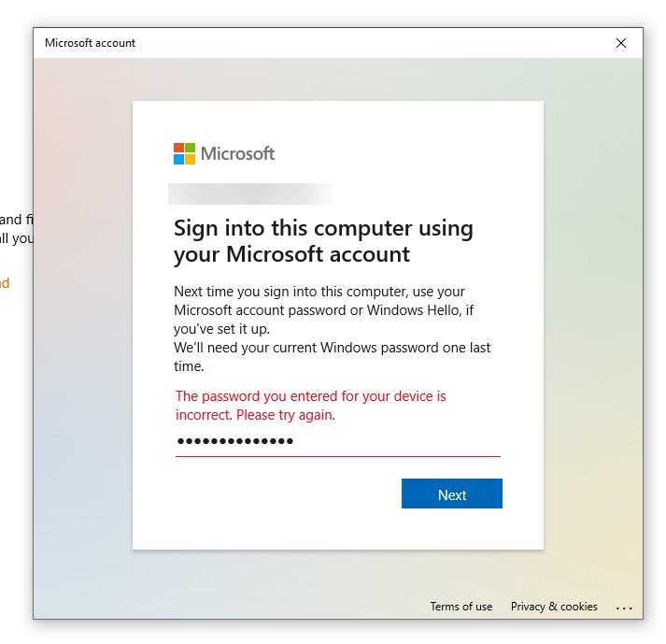The width and height of the screenshot is (666, 644).
Task: Click the blurred account email banner
Action: coord(250,193)
